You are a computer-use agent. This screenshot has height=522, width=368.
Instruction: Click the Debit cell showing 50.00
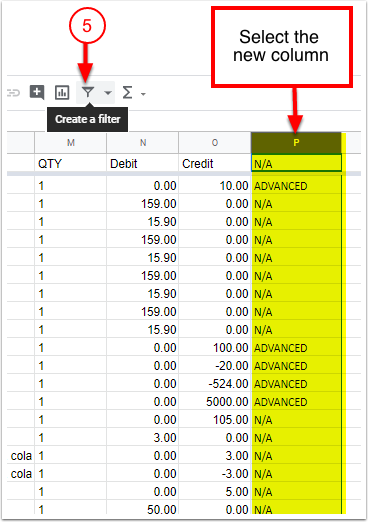pos(143,509)
